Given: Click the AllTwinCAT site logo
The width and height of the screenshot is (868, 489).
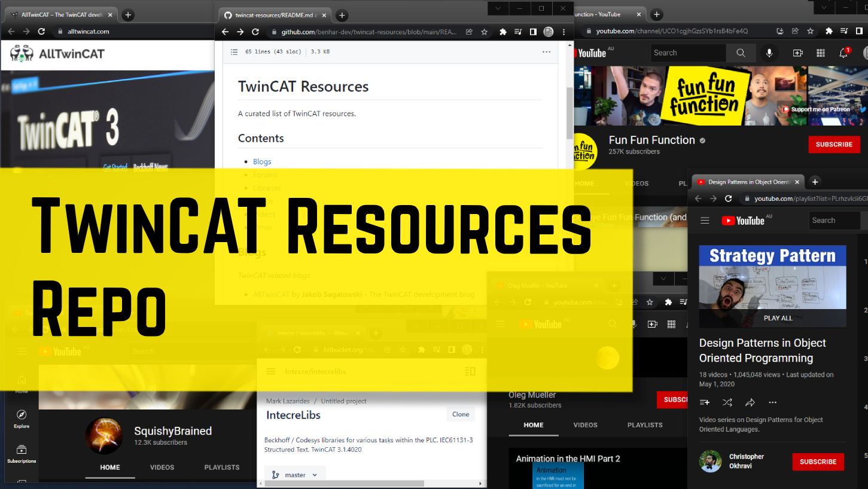Looking at the screenshot, I should coord(57,54).
